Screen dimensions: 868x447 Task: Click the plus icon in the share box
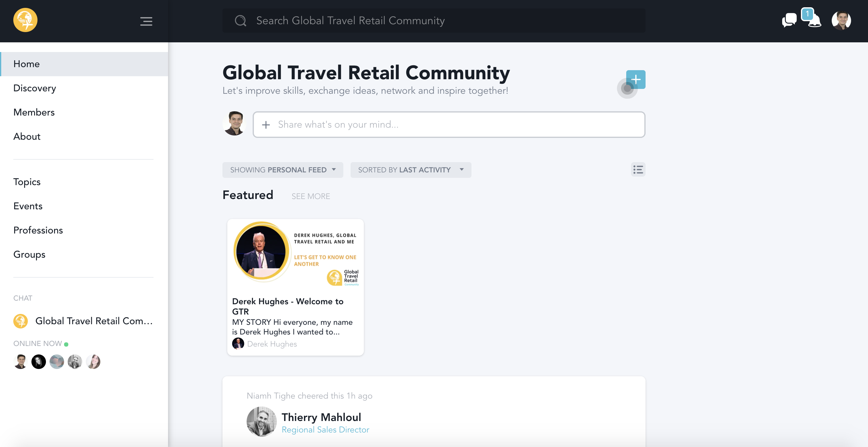(266, 125)
